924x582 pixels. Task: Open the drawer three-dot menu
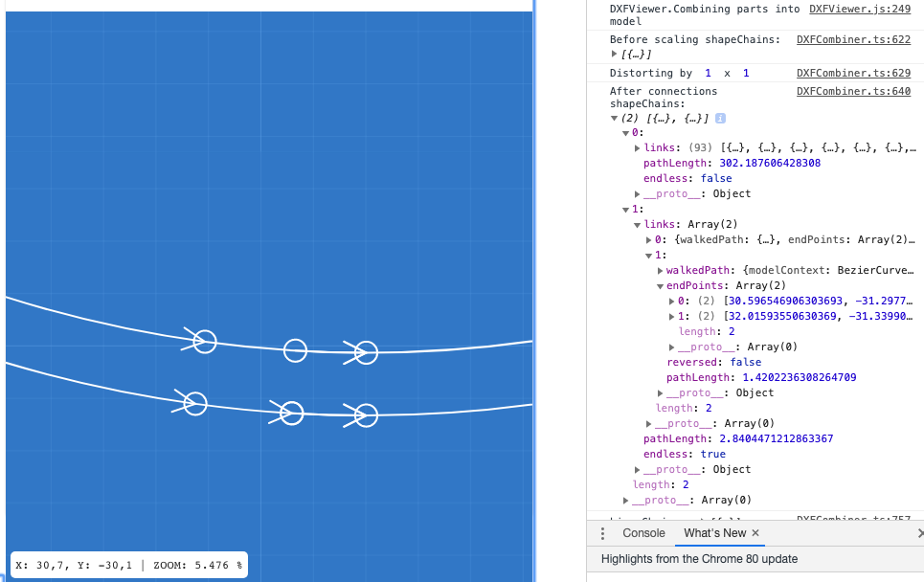pyautogui.click(x=602, y=533)
